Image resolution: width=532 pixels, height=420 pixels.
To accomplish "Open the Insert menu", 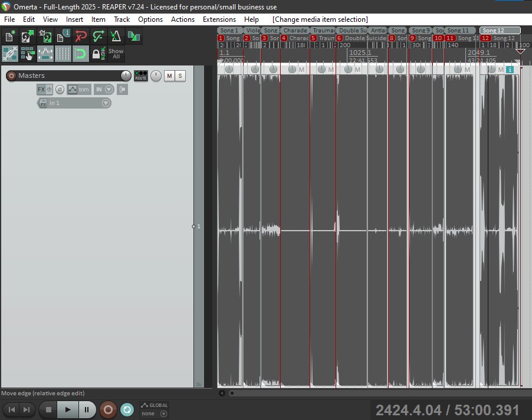I will 74,19.
